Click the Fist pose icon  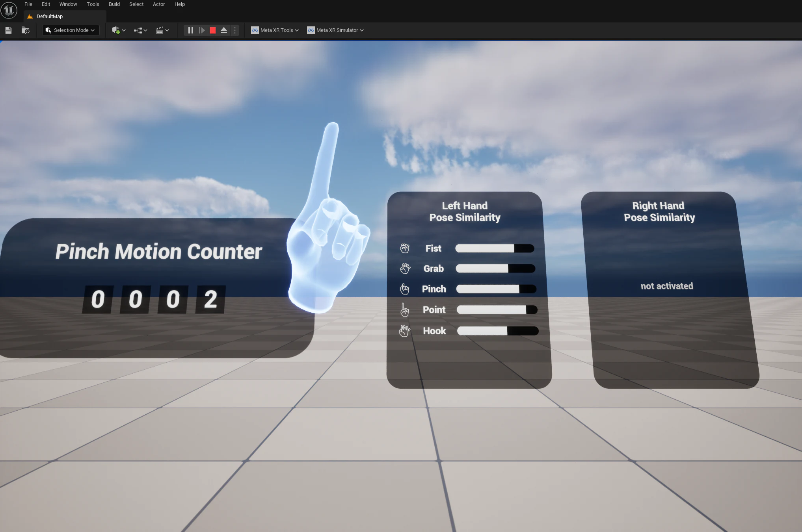pyautogui.click(x=405, y=248)
